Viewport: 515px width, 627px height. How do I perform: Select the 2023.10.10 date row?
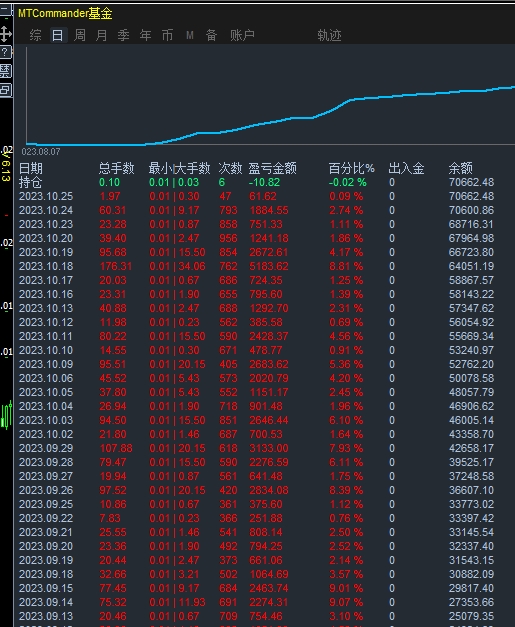click(46, 350)
